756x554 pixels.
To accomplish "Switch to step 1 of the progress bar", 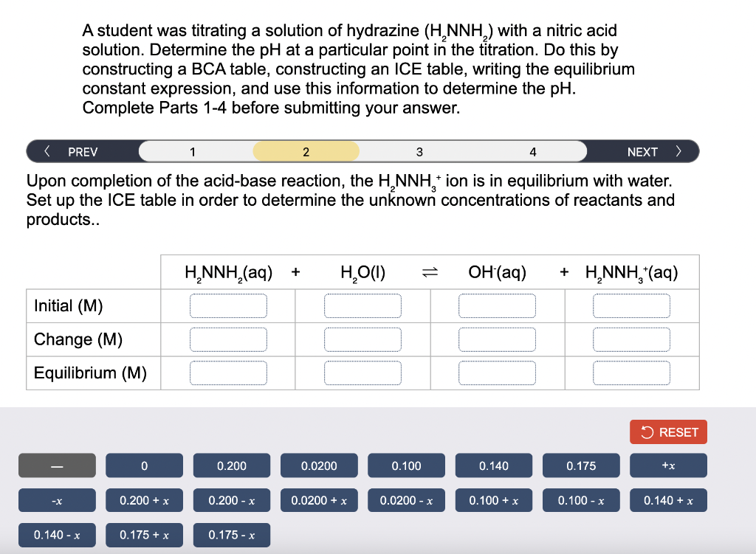I will (x=193, y=151).
